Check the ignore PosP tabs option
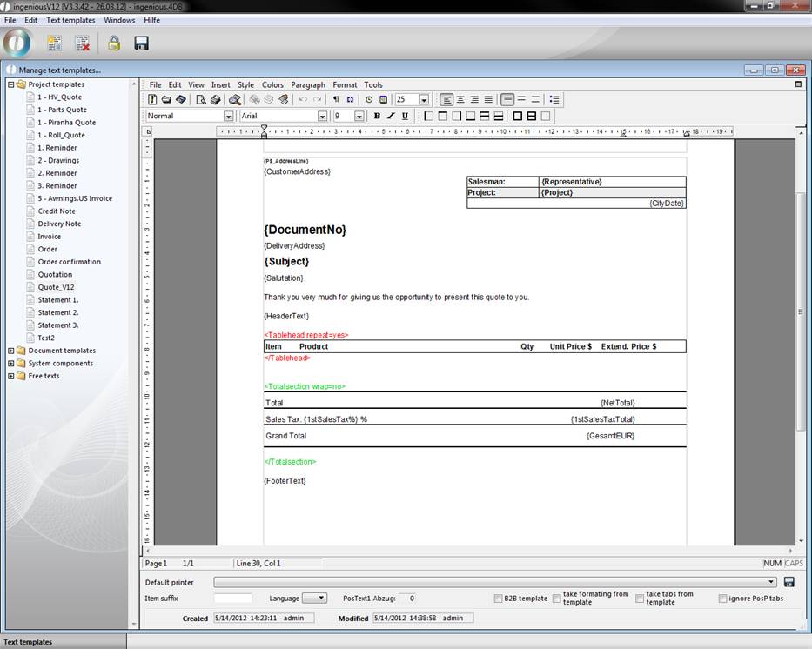The width and height of the screenshot is (812, 649). [x=723, y=599]
